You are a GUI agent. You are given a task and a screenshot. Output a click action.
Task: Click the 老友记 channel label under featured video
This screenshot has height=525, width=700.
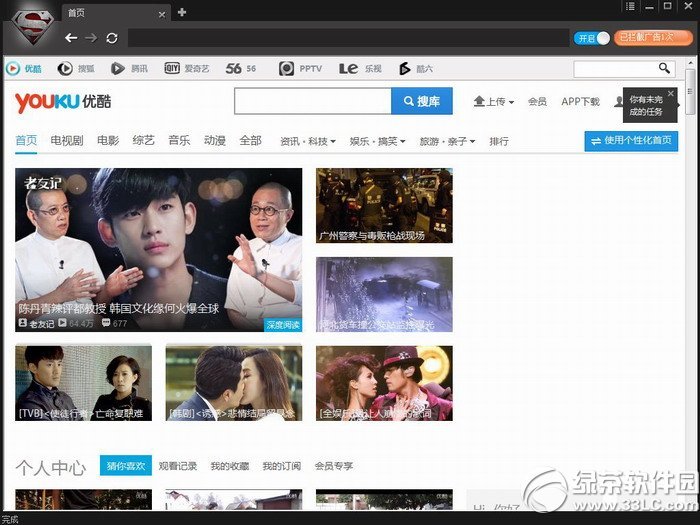click(37, 324)
